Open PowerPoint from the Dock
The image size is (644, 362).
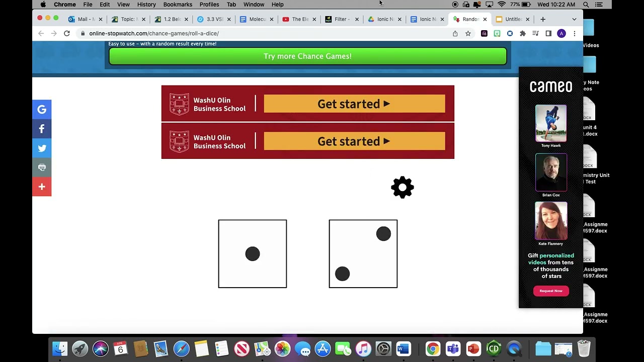coord(473,348)
